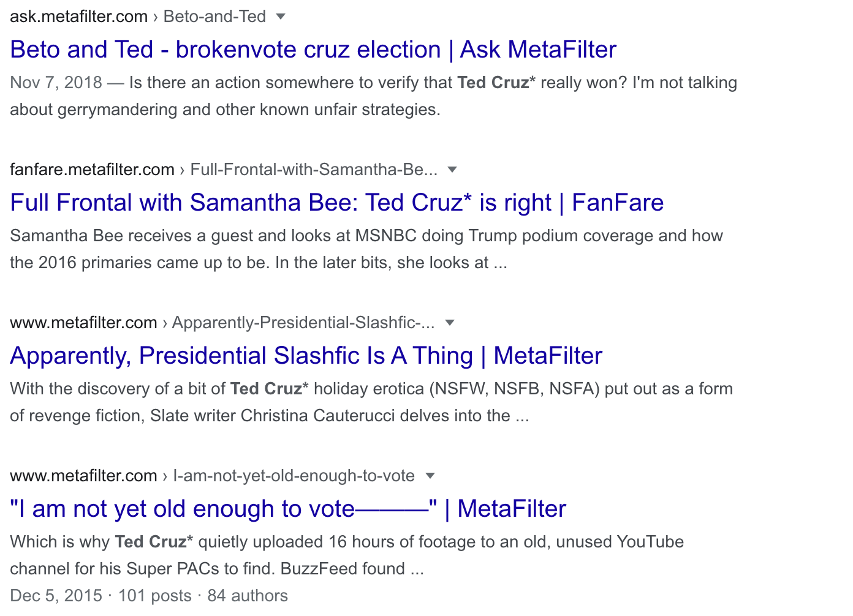Click the snippet about MSNBC Trump podium coverage
This screenshot has height=616, width=853.
point(366,249)
